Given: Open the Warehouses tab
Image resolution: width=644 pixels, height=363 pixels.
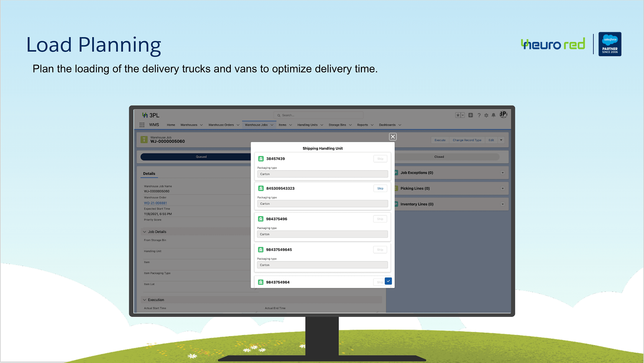Looking at the screenshot, I should pos(189,125).
